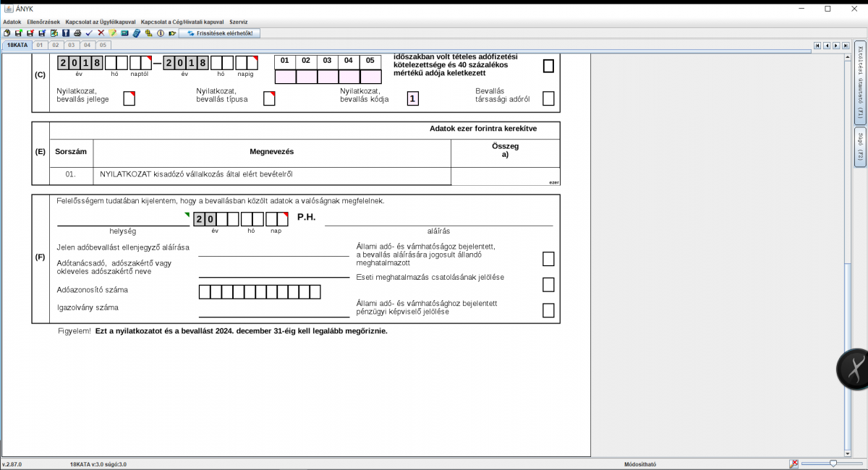Open the yellow notes icon
The image size is (868, 470).
113,33
